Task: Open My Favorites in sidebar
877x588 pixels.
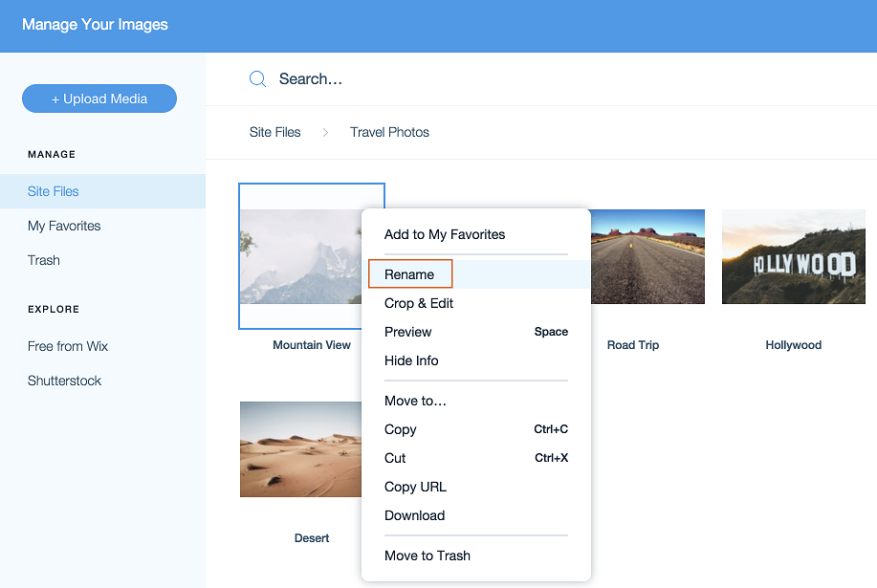Action: (64, 226)
